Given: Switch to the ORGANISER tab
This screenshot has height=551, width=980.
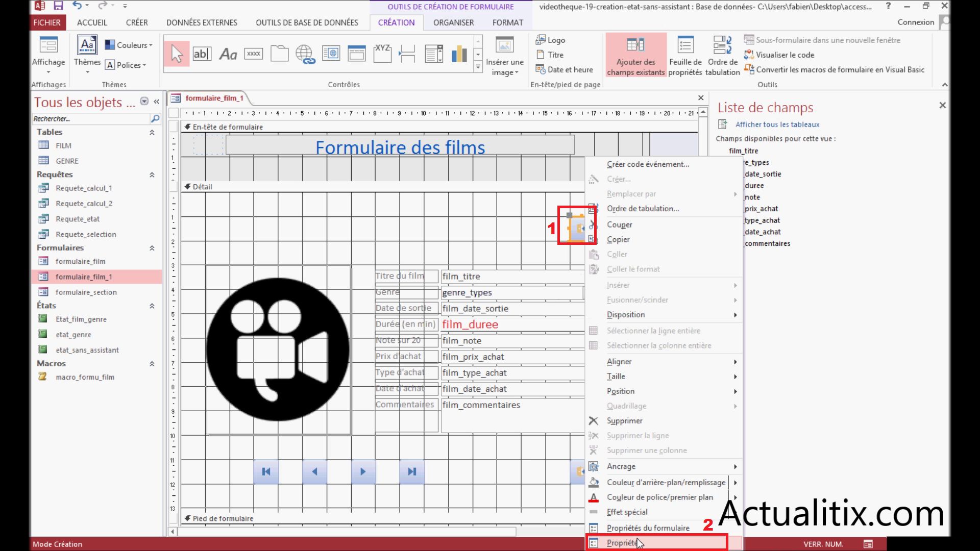Looking at the screenshot, I should [453, 22].
